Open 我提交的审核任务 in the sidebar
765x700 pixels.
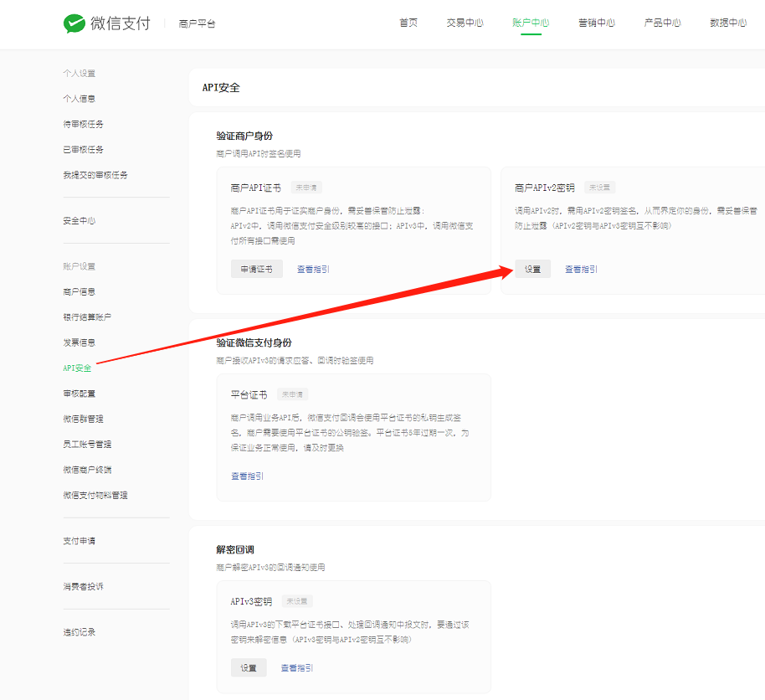tap(95, 175)
